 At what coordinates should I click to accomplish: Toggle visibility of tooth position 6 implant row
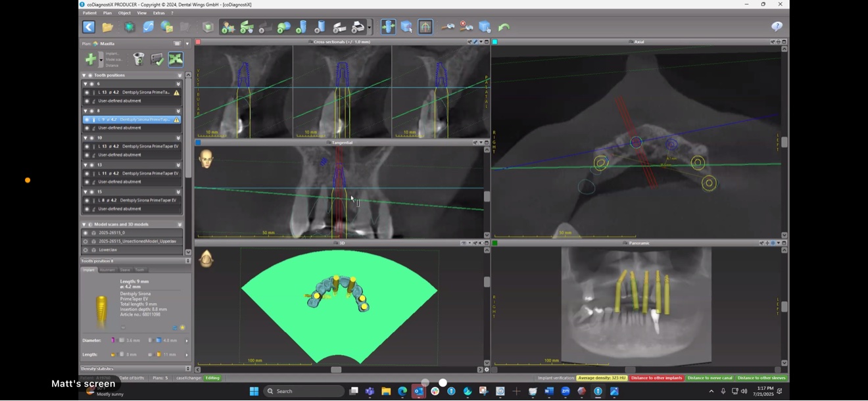coord(87,93)
